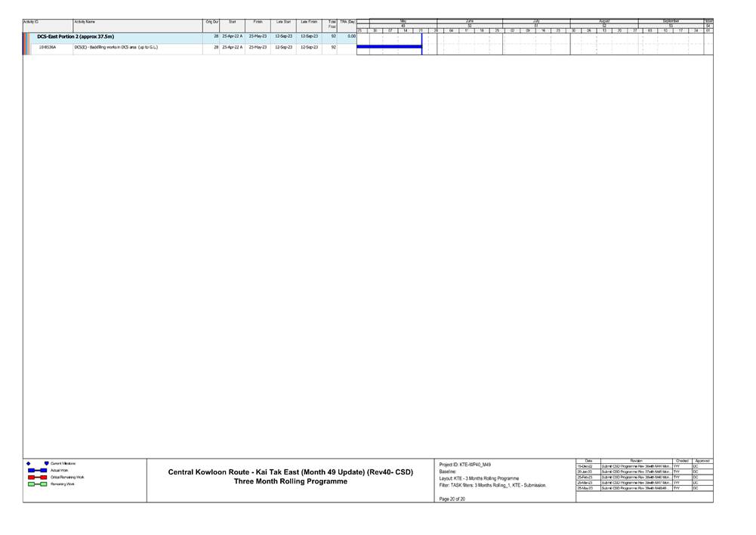Click the TRA (Day) value 0.00 cell
Image resolution: width=756 pixels, height=535 pixels.
[x=350, y=36]
